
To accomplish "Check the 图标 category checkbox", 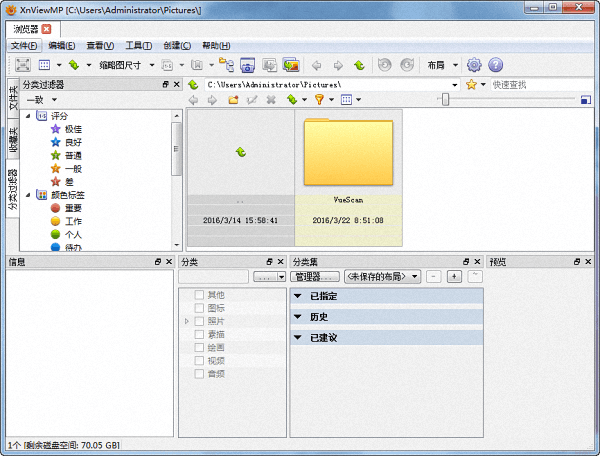I will tap(199, 308).
